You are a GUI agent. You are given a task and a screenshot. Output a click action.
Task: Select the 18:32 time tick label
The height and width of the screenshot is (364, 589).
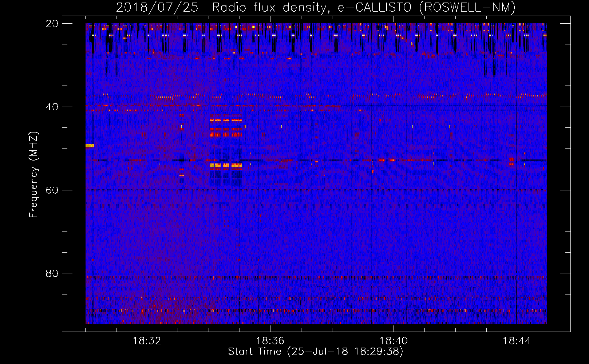(x=147, y=341)
